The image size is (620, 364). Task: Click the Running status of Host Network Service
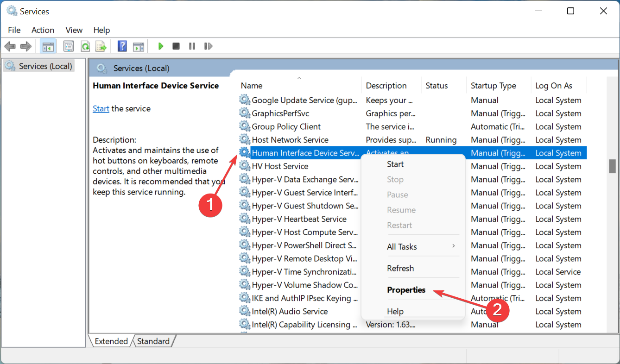click(441, 139)
